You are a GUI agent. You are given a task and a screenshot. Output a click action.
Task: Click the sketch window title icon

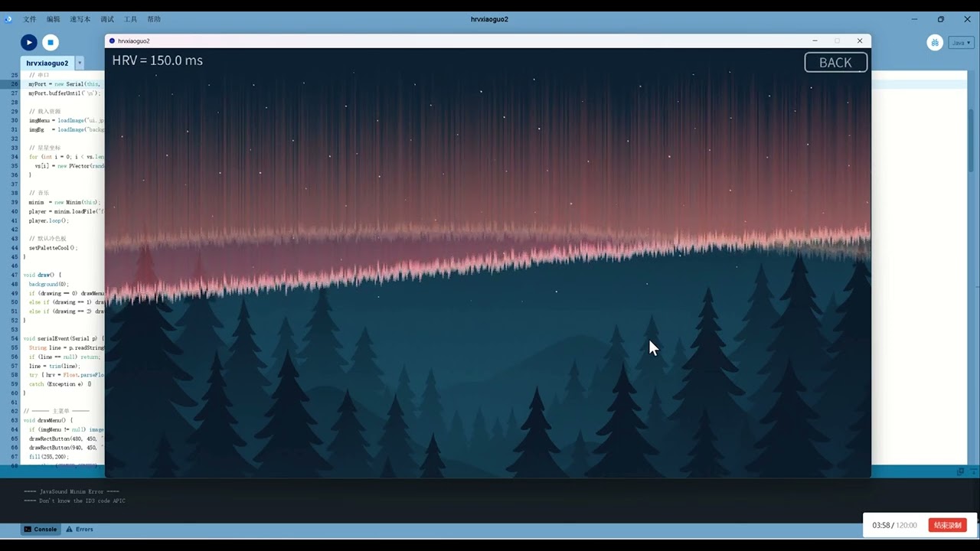(x=113, y=41)
